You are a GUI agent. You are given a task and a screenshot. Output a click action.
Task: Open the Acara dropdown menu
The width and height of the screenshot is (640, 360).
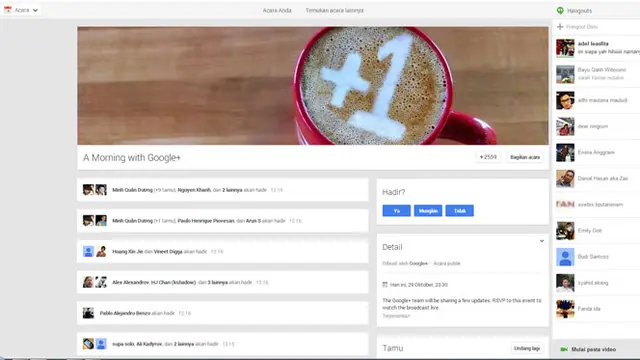tap(21, 10)
